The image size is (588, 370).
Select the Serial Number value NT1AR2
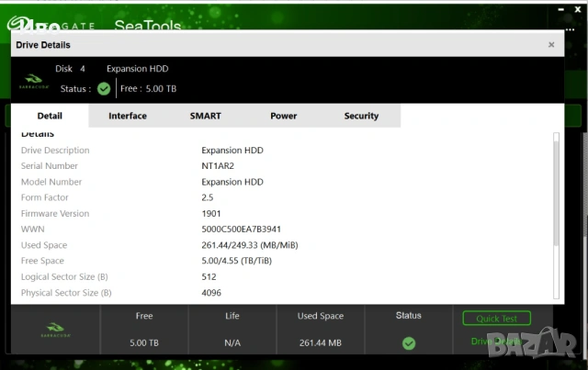point(217,166)
